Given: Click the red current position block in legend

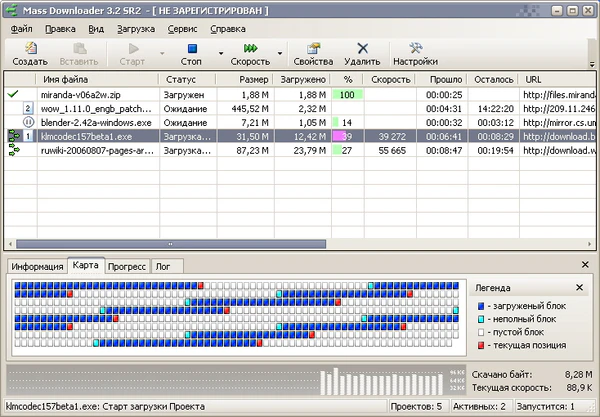Looking at the screenshot, I should (481, 345).
